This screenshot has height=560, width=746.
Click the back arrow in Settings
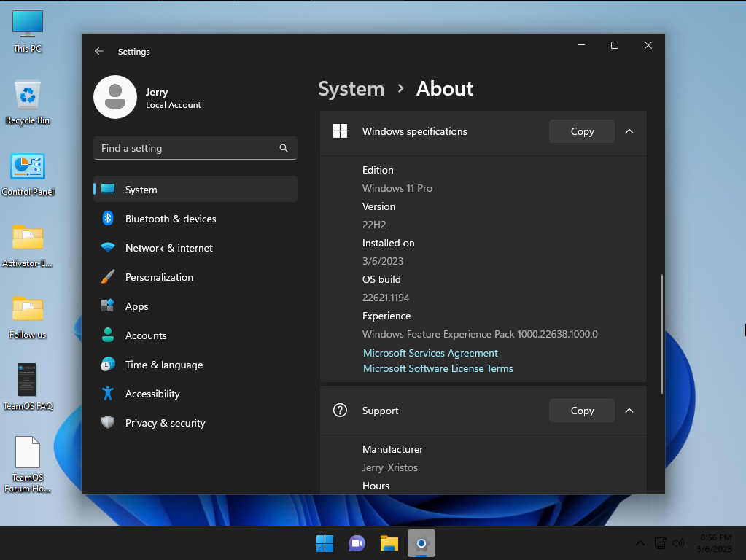click(99, 51)
